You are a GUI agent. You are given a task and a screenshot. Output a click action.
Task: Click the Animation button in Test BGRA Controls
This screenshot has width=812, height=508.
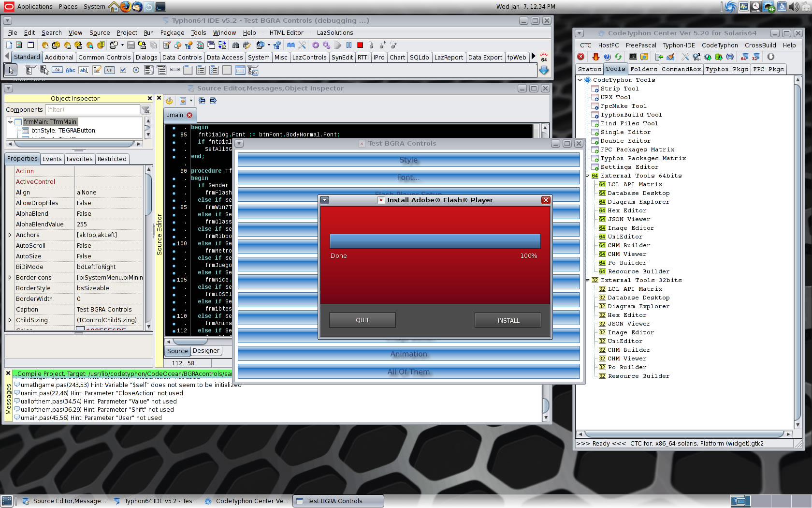[x=408, y=354]
